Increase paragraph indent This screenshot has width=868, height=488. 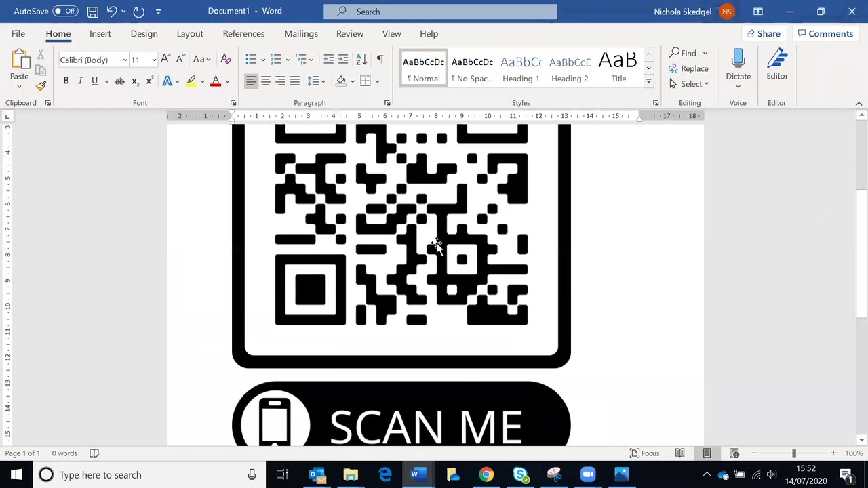[343, 60]
